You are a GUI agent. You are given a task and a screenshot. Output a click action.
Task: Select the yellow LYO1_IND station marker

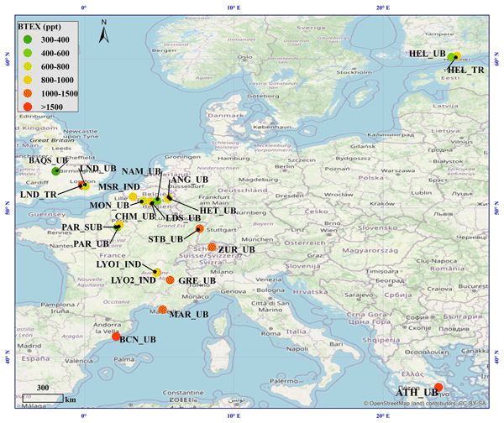[156, 272]
